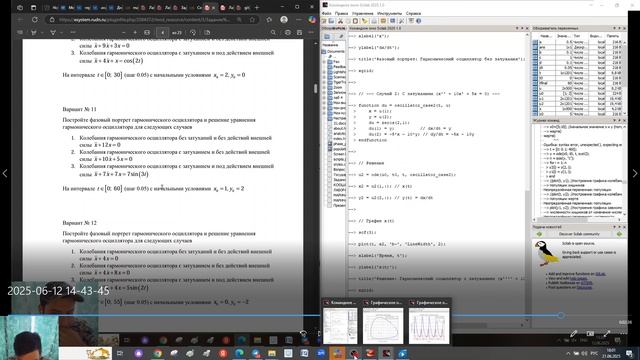Close the news feed panel
Image resolution: width=640 pixels, height=360 pixels.
[624, 227]
